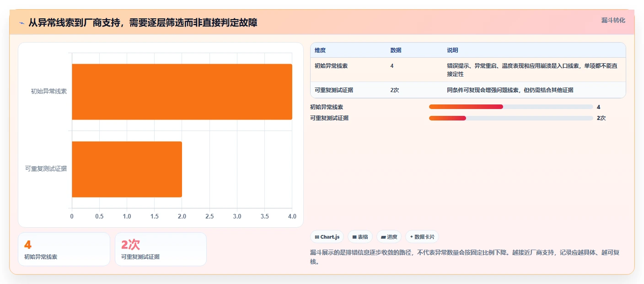The width and height of the screenshot is (644, 284).
Task: Click the 可重复测试证据 orange chart bar
Action: coord(127,169)
